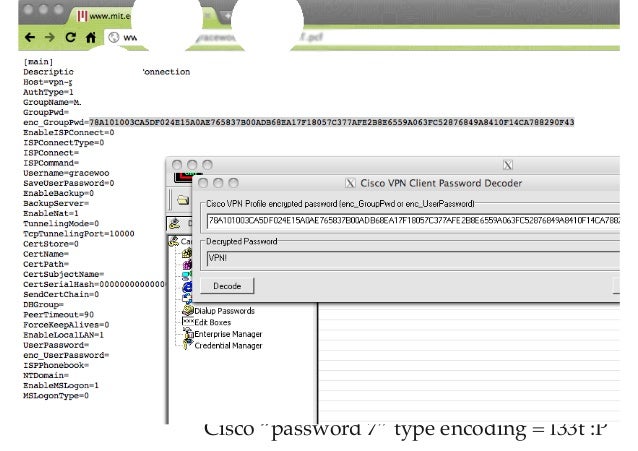Click the Cisco VPN Client Password Decoder title

pos(441,183)
